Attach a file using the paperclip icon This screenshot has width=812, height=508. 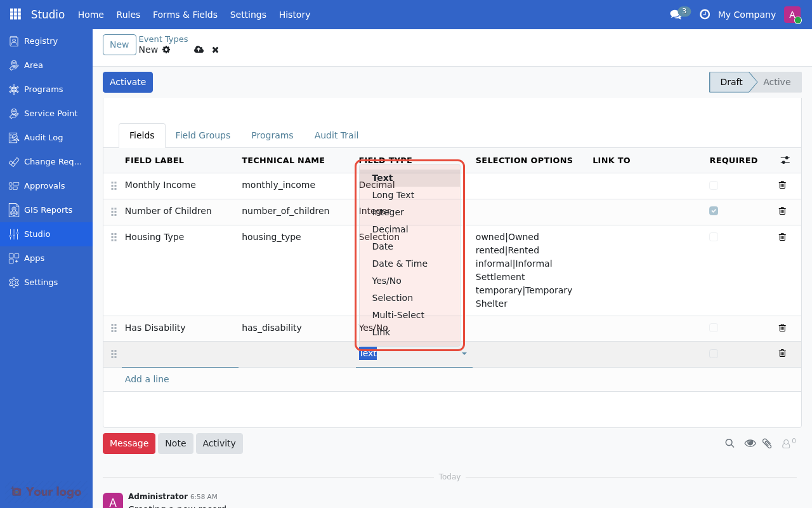click(x=767, y=443)
